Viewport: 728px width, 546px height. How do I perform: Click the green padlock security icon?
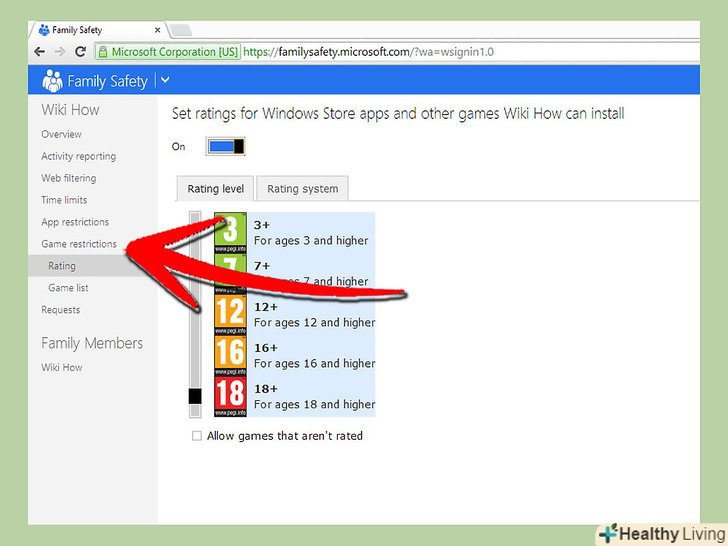pos(103,52)
